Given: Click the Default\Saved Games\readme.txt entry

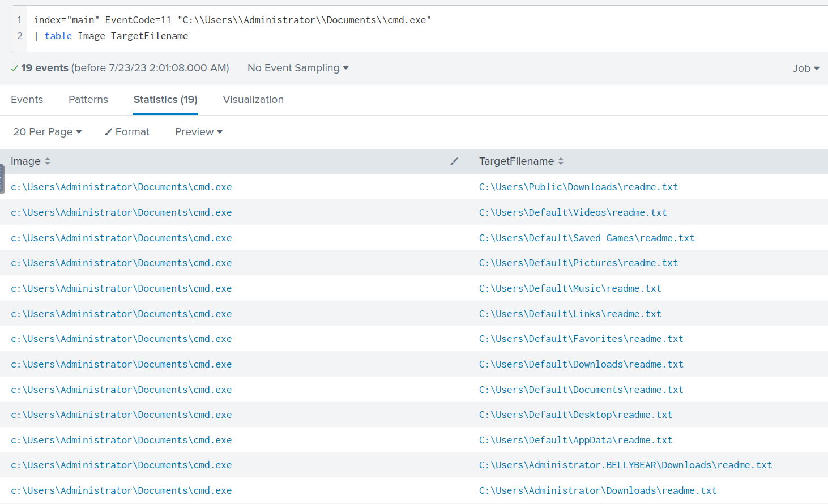Looking at the screenshot, I should coord(586,238).
